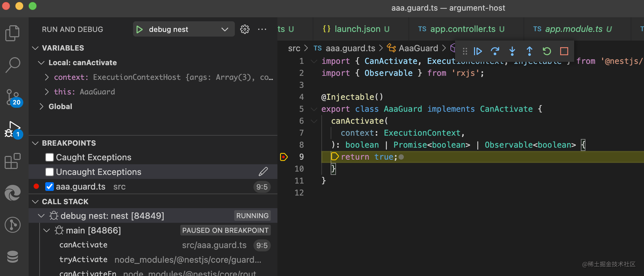Expand the context variable

pyautogui.click(x=47, y=77)
